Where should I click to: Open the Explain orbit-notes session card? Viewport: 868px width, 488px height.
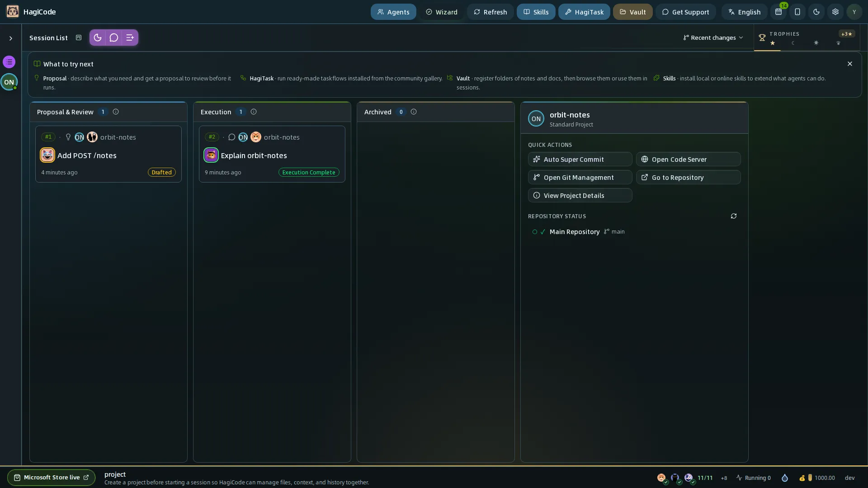[x=272, y=154]
